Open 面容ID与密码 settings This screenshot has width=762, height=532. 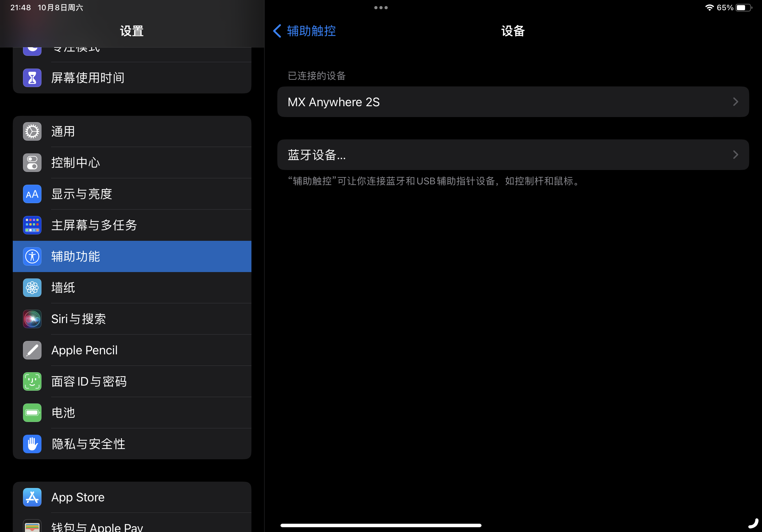[132, 381]
